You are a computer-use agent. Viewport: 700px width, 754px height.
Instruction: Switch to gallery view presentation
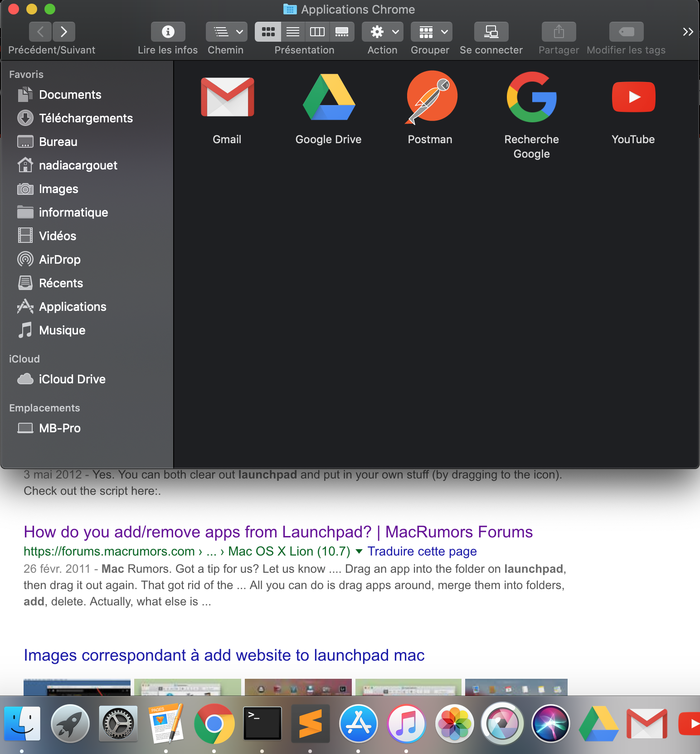342,32
